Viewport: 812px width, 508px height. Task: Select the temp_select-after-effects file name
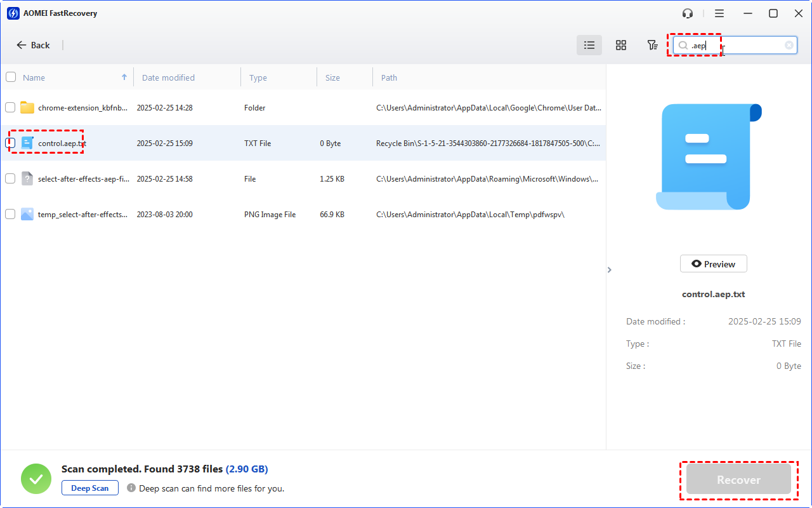[83, 215]
